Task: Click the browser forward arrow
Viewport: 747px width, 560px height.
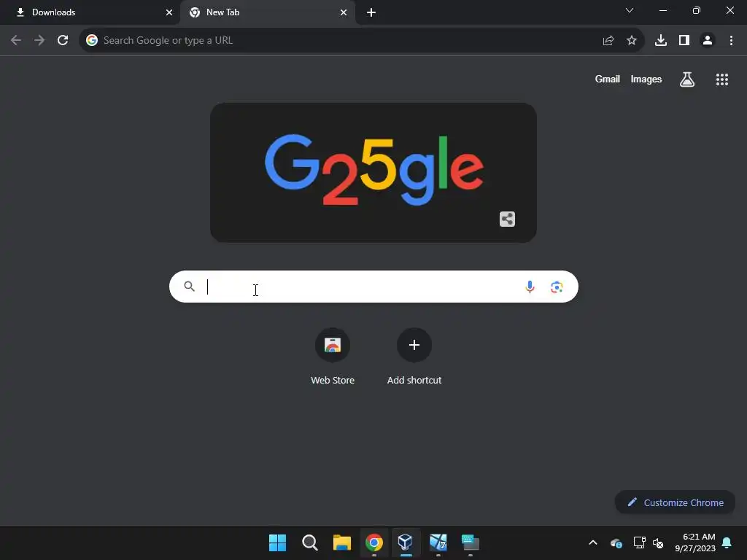Action: click(39, 41)
